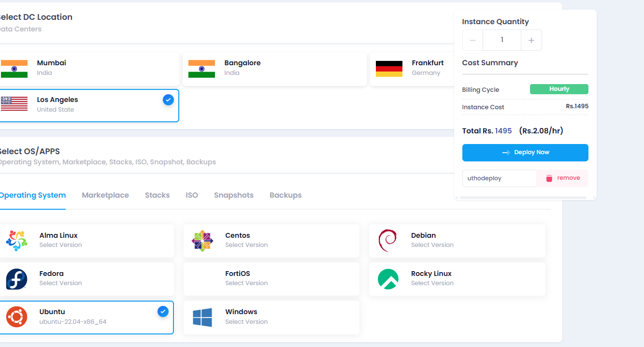Increase instance quantity with plus button
The width and height of the screenshot is (644, 347).
click(531, 40)
